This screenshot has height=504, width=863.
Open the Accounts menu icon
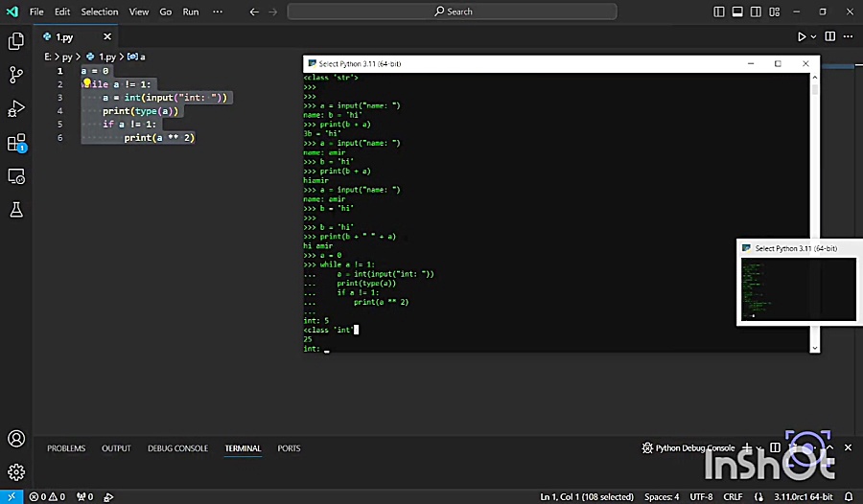click(16, 439)
